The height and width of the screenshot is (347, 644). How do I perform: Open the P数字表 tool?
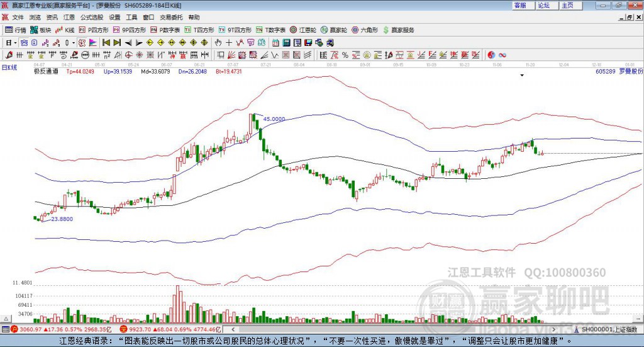165,30
